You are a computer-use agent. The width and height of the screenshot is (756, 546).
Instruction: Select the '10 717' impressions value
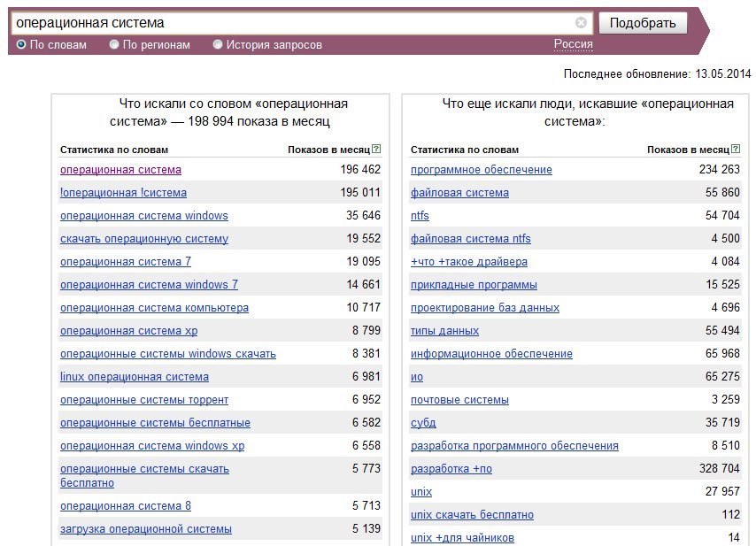click(363, 307)
